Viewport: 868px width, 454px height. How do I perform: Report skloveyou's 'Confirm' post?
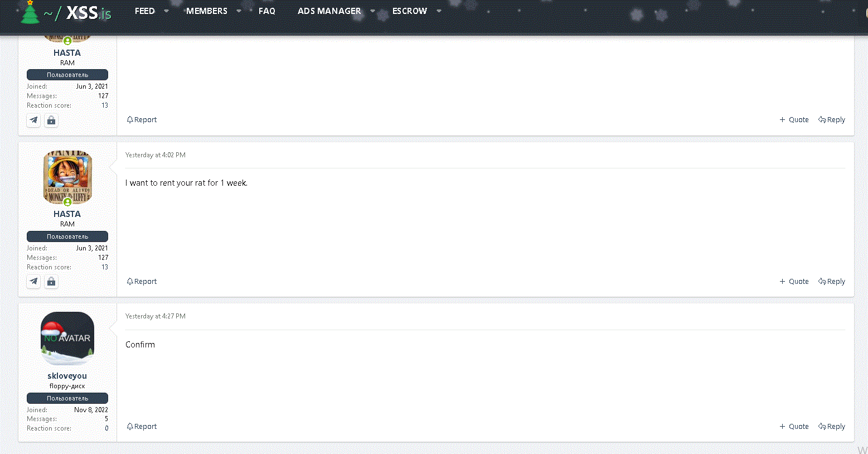click(x=142, y=427)
